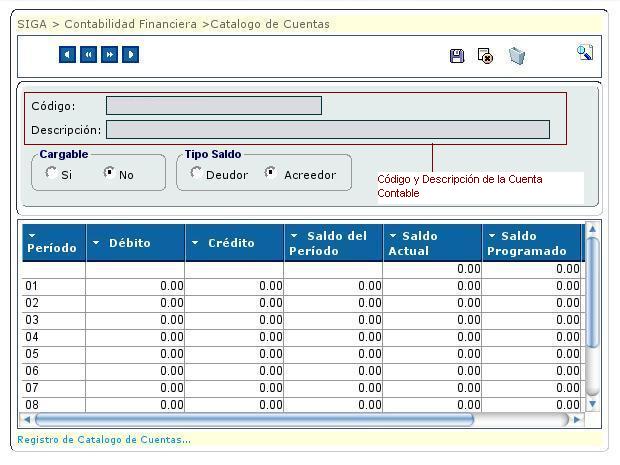620x465 pixels.
Task: Click the trash bin icon
Action: (516, 56)
